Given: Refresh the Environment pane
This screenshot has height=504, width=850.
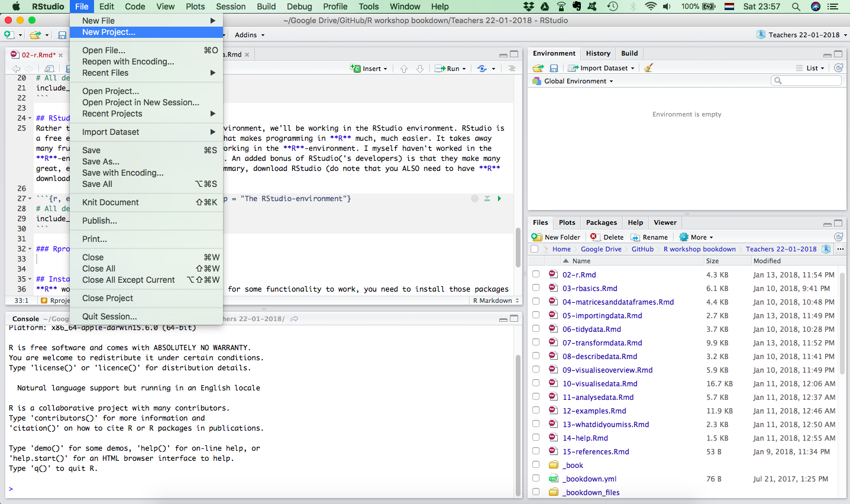Looking at the screenshot, I should 838,68.
